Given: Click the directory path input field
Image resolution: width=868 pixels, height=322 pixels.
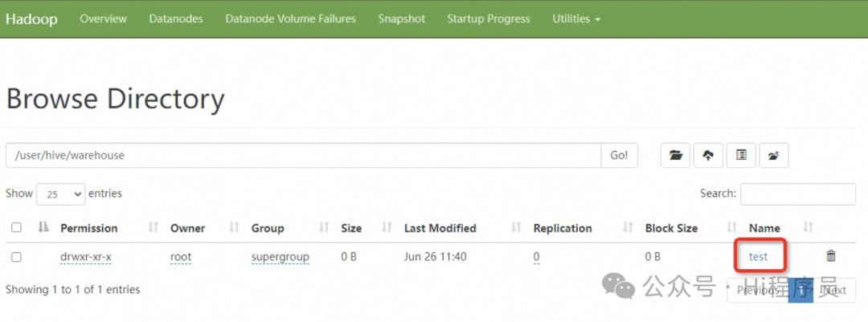Looking at the screenshot, I should point(303,156).
